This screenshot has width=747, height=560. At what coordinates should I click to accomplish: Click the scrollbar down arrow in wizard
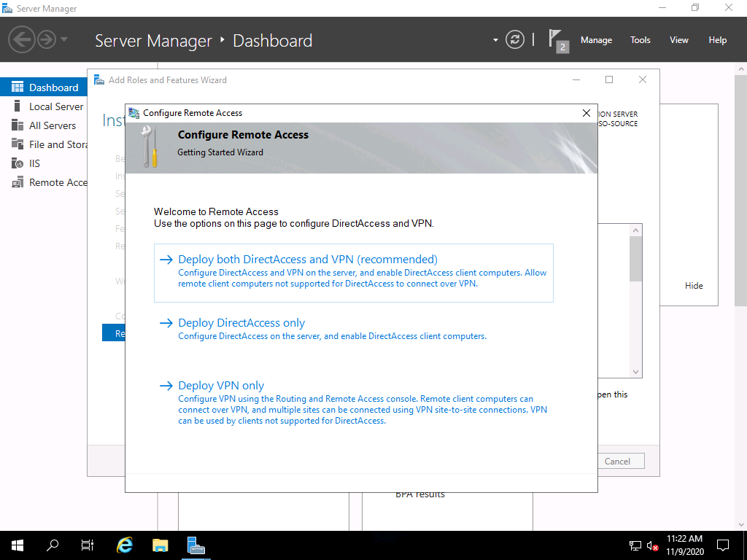click(636, 372)
